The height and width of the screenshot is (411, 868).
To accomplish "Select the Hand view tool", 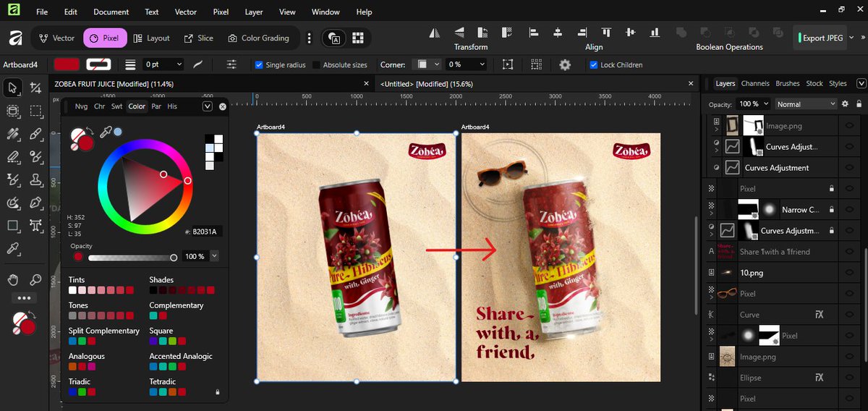I will click(x=12, y=279).
